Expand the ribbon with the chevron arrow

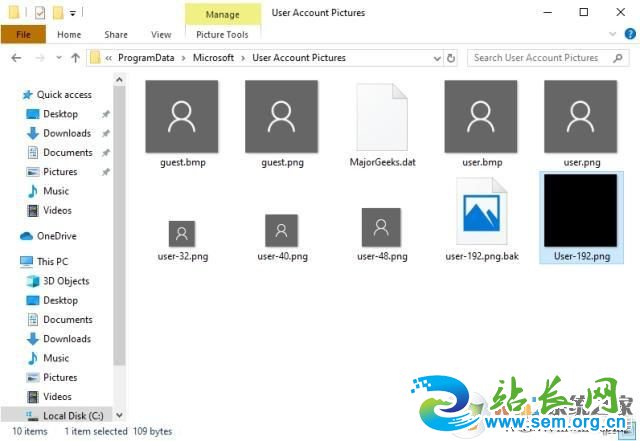[612, 35]
